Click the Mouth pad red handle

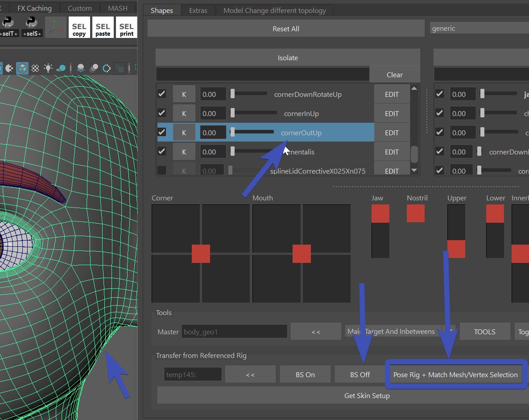pyautogui.click(x=302, y=254)
